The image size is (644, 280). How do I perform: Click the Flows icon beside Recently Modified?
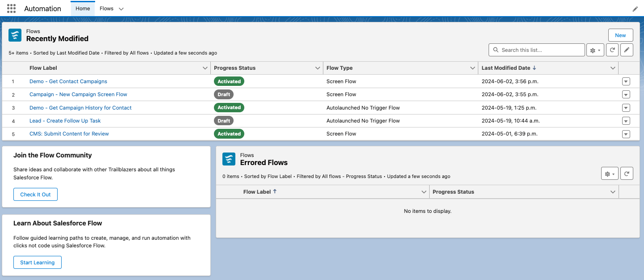pos(15,35)
